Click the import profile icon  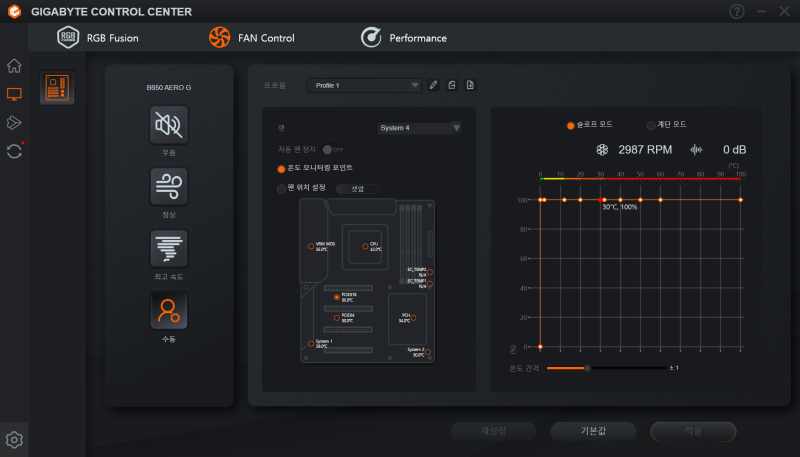452,85
